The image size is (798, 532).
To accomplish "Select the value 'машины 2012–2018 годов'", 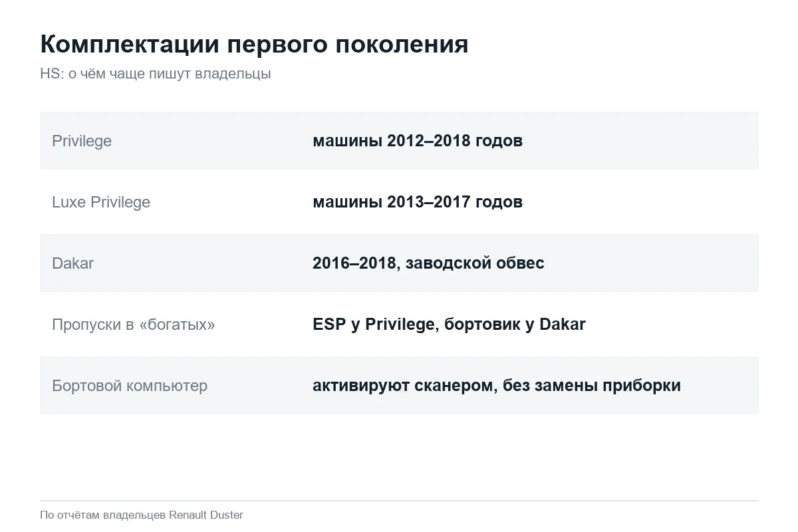I will (x=418, y=141).
